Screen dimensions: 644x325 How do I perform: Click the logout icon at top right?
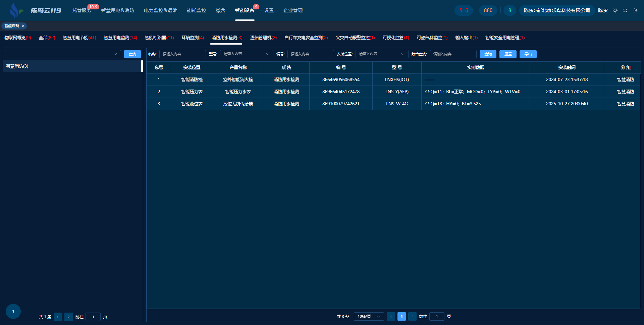click(x=635, y=10)
